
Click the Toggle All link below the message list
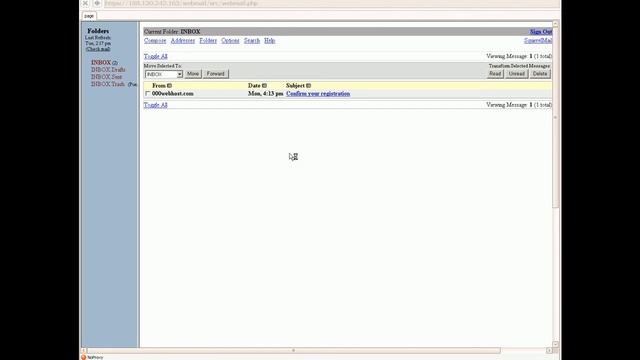coord(156,105)
